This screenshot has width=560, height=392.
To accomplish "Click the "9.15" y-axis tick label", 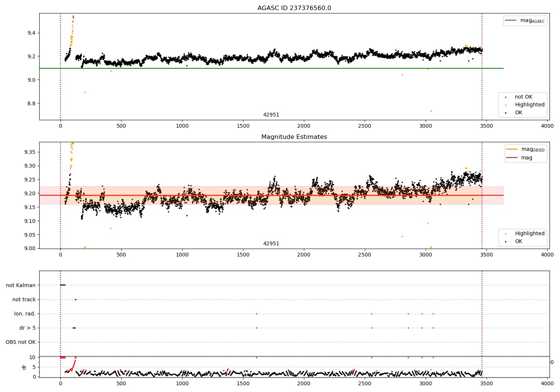I will click(x=30, y=207).
